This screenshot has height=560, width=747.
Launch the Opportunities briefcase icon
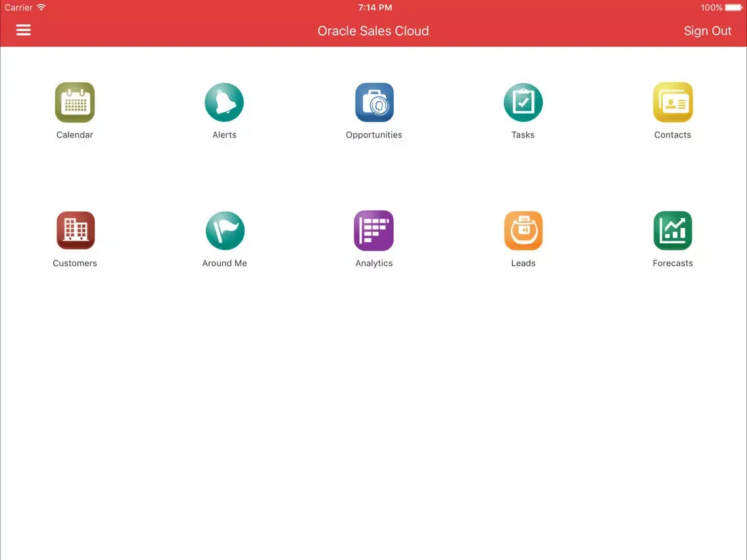[x=374, y=103]
